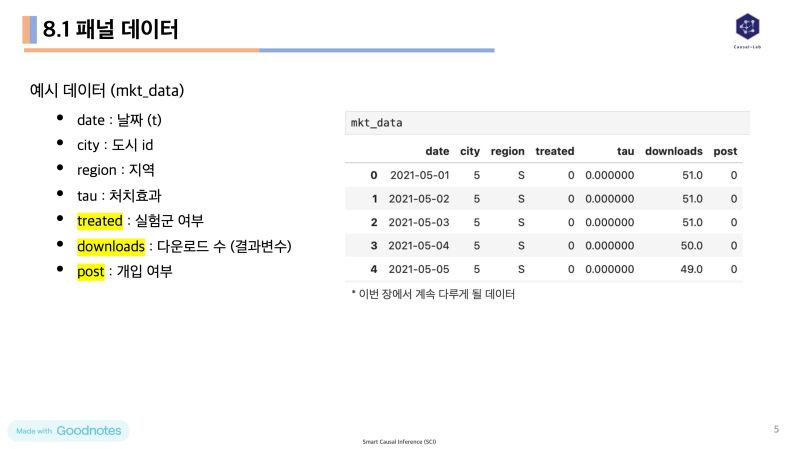The height and width of the screenshot is (449, 799).
Task: Click the 'tau' column header
Action: (x=625, y=151)
